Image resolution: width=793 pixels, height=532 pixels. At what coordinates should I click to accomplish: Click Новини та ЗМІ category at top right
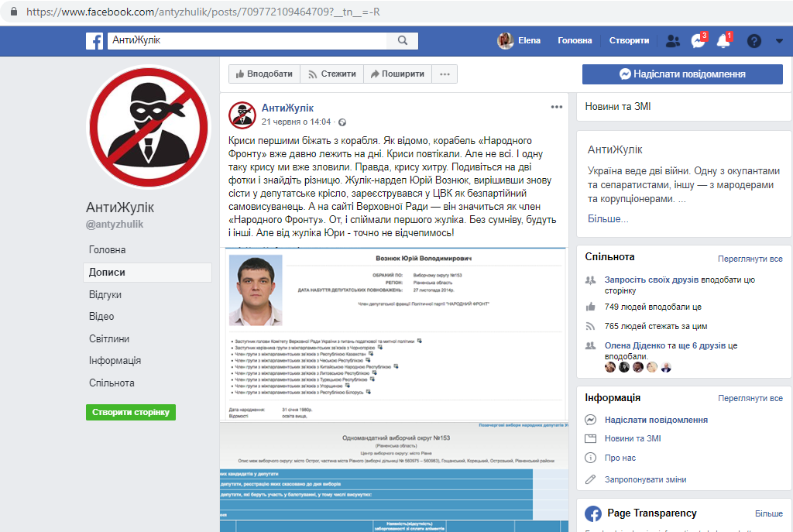pyautogui.click(x=618, y=107)
